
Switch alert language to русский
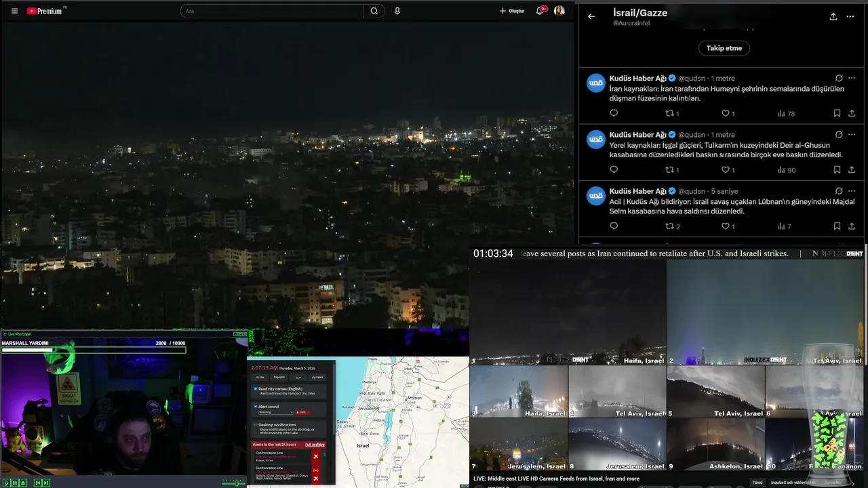pyautogui.click(x=317, y=378)
